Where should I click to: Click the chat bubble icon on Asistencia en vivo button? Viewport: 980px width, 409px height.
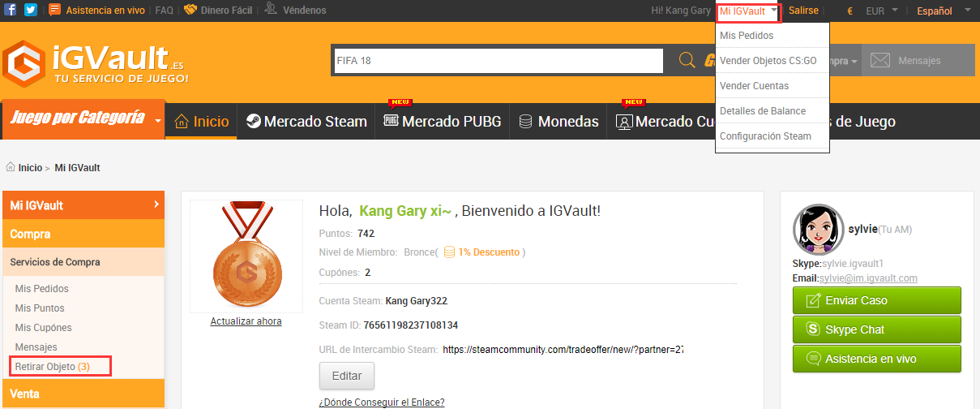813,359
